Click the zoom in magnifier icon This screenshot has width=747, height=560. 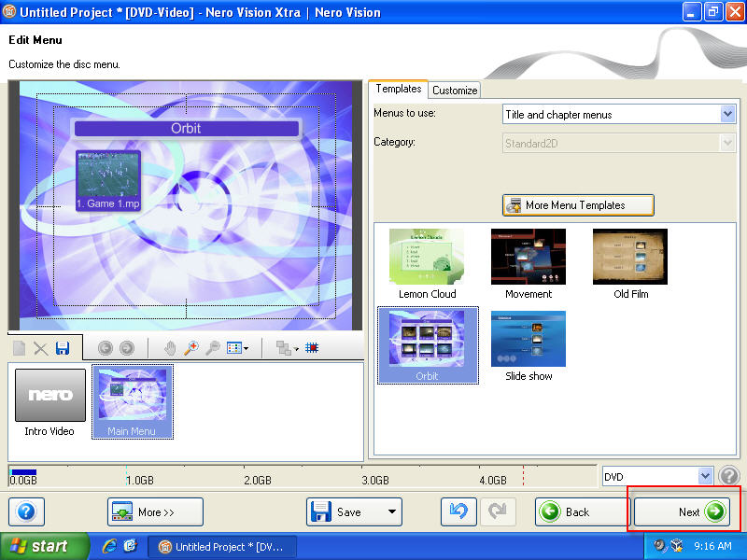click(x=191, y=348)
